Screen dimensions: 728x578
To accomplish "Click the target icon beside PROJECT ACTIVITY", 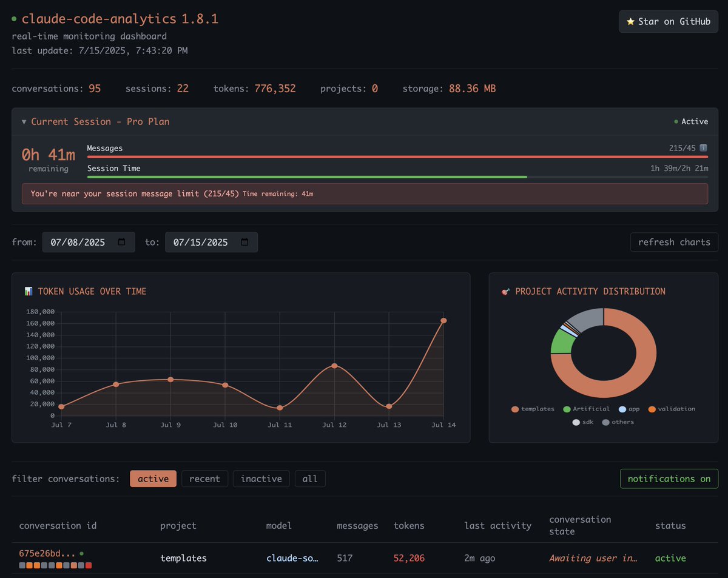I will tap(506, 291).
